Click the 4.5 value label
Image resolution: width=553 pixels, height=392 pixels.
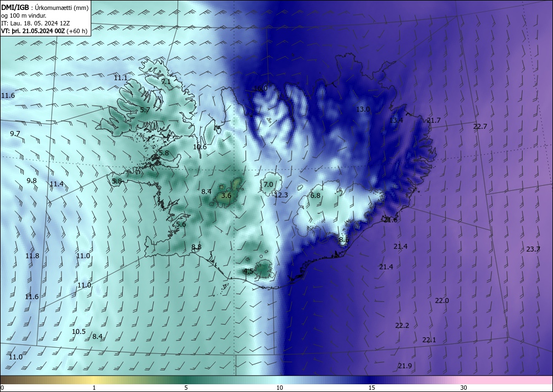[x=248, y=271]
